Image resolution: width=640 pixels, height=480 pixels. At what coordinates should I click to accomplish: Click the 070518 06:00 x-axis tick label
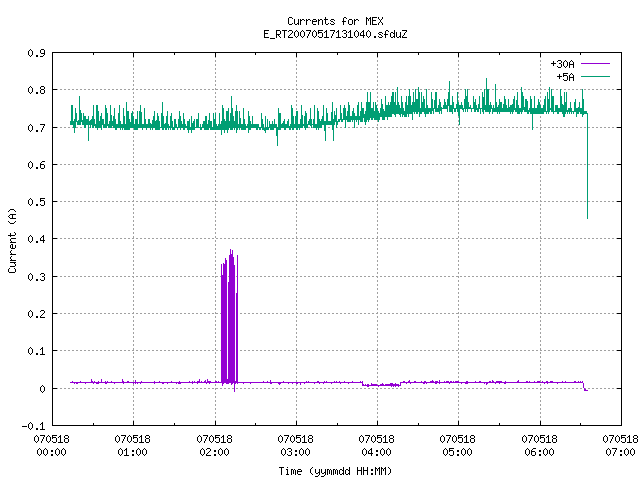click(x=539, y=446)
